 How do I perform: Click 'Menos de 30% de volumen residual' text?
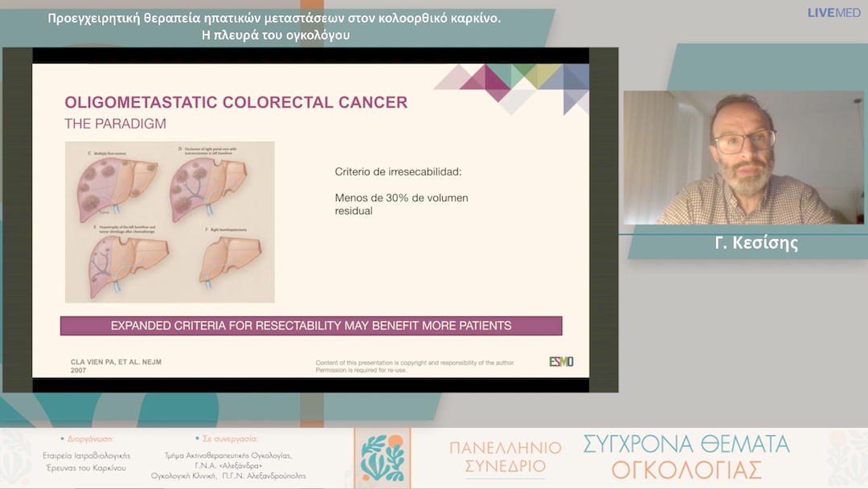tap(401, 204)
